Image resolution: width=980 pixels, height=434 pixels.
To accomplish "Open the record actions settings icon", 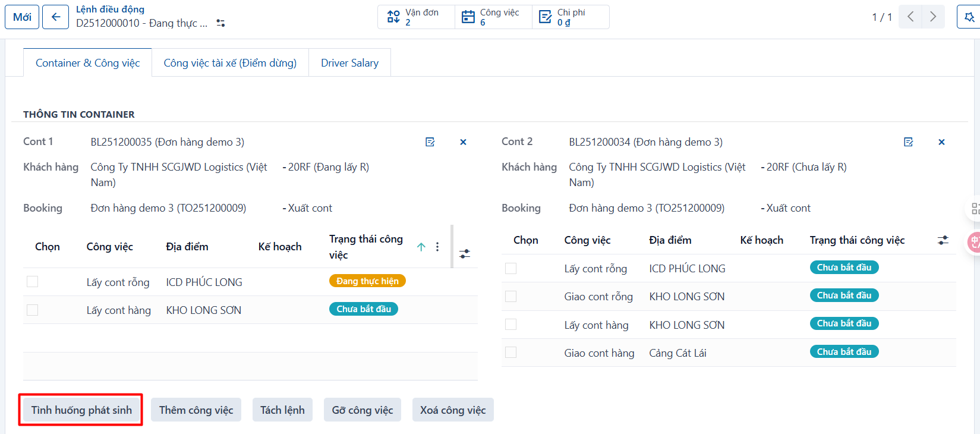I will click(220, 23).
